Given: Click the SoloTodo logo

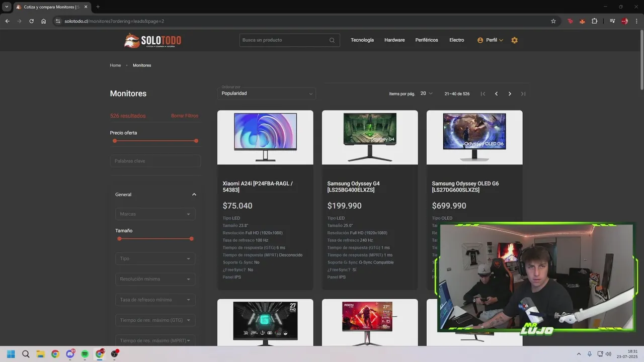Looking at the screenshot, I should click(153, 40).
